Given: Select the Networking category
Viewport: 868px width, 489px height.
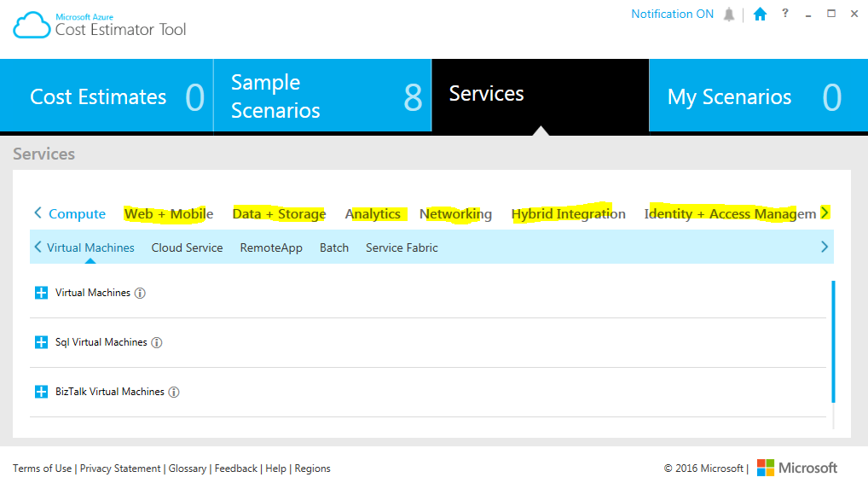Looking at the screenshot, I should (455, 213).
